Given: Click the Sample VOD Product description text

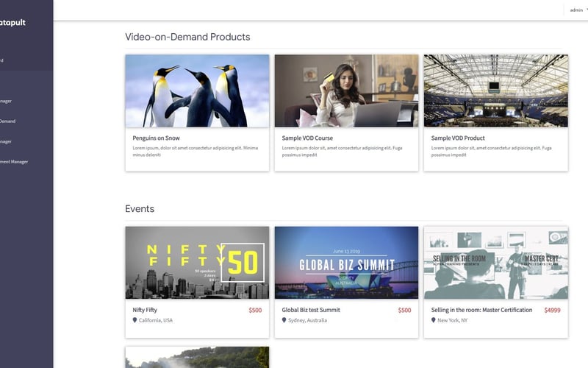Looking at the screenshot, I should pos(491,152).
